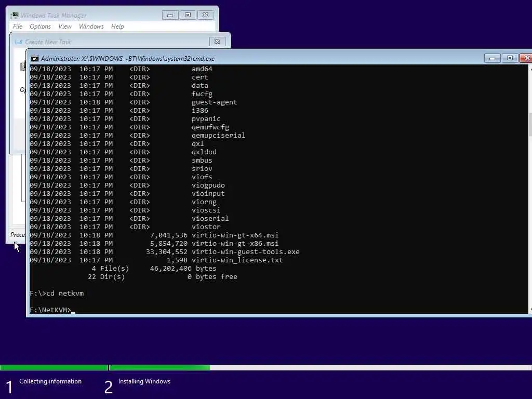This screenshot has height=399, width=532.
Task: Click the cert directory entry
Action: click(200, 77)
